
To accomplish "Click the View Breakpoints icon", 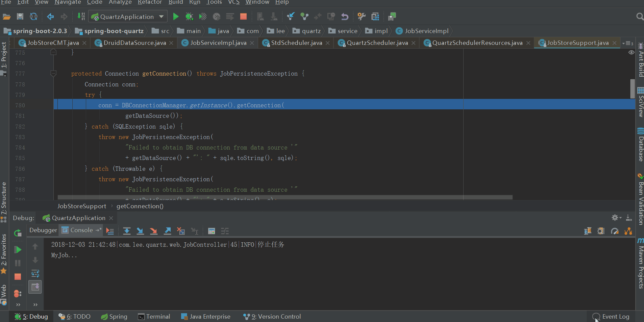I will tap(17, 293).
